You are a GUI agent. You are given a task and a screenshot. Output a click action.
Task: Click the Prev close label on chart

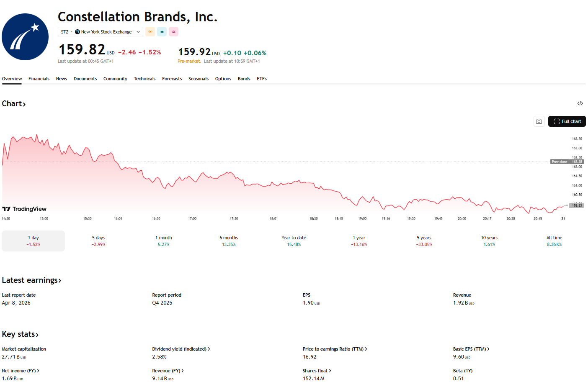[560, 161]
